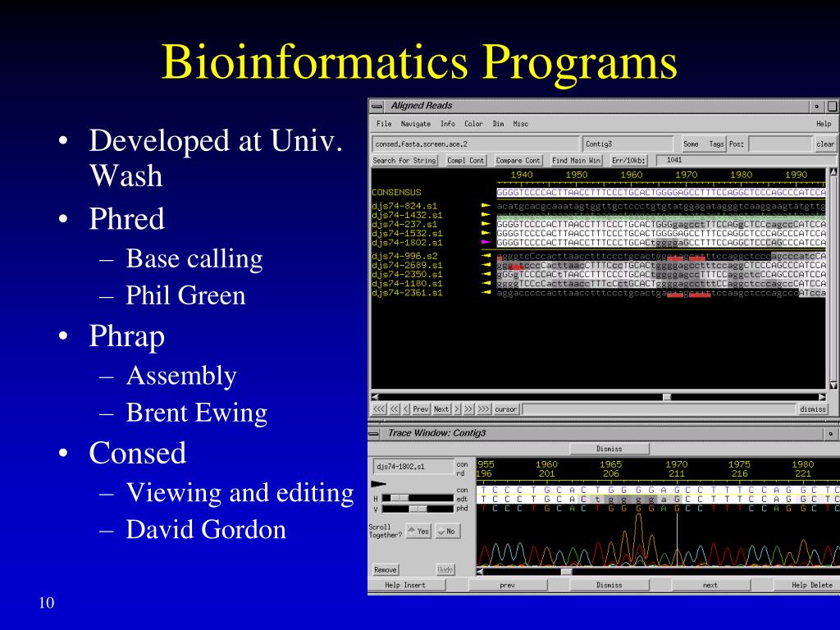Select read djs74-237.s1

pos(404,224)
